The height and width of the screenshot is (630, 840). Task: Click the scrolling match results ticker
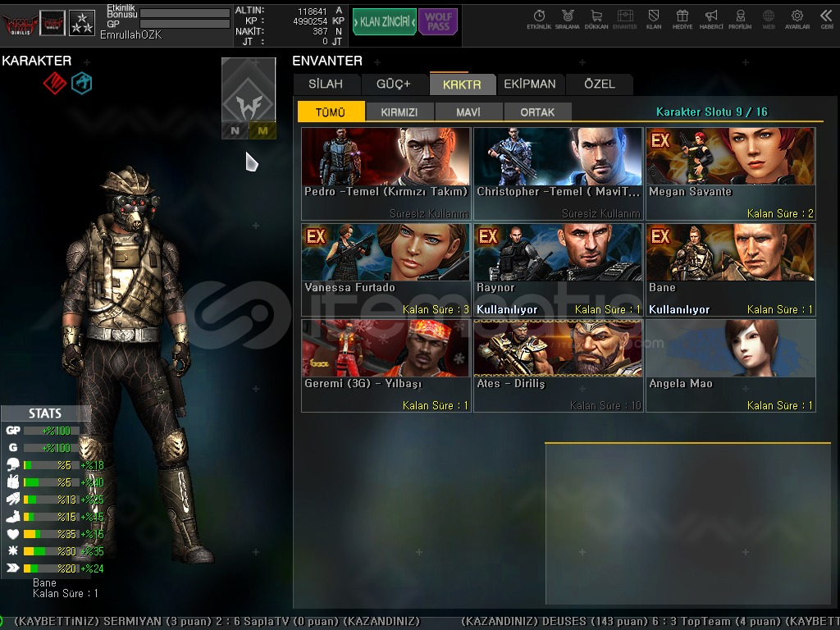tap(420, 622)
